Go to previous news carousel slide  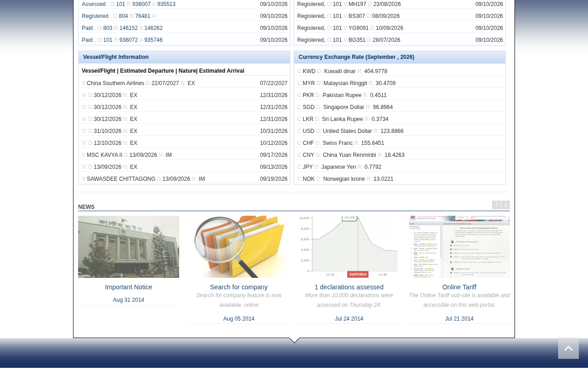click(x=496, y=205)
